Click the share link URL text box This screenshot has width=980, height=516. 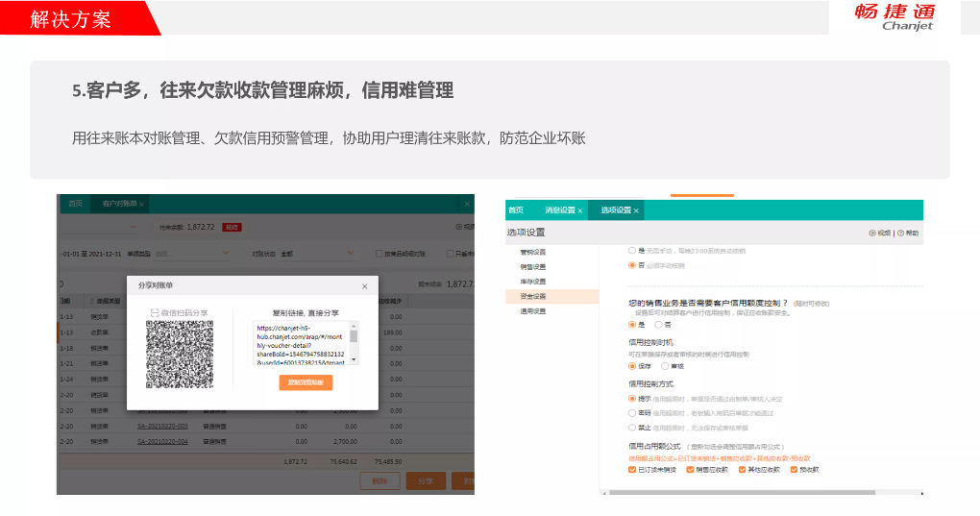pyautogui.click(x=306, y=343)
